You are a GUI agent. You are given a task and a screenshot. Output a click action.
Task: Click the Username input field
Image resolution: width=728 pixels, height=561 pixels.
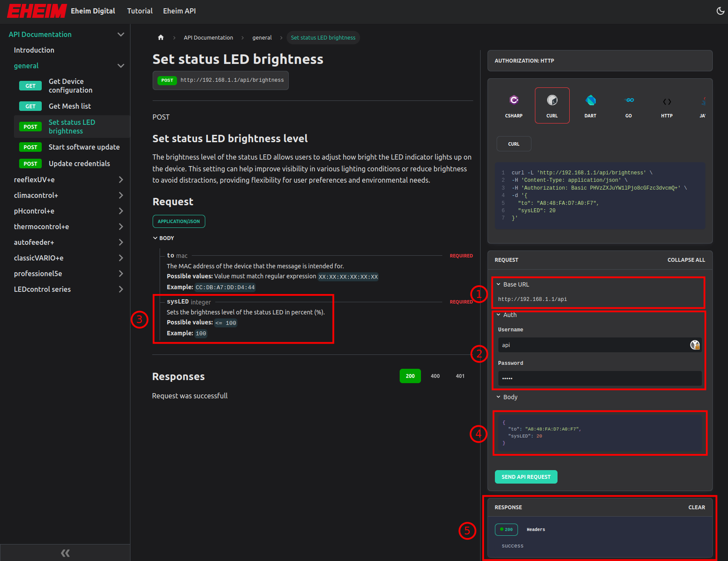pyautogui.click(x=600, y=345)
